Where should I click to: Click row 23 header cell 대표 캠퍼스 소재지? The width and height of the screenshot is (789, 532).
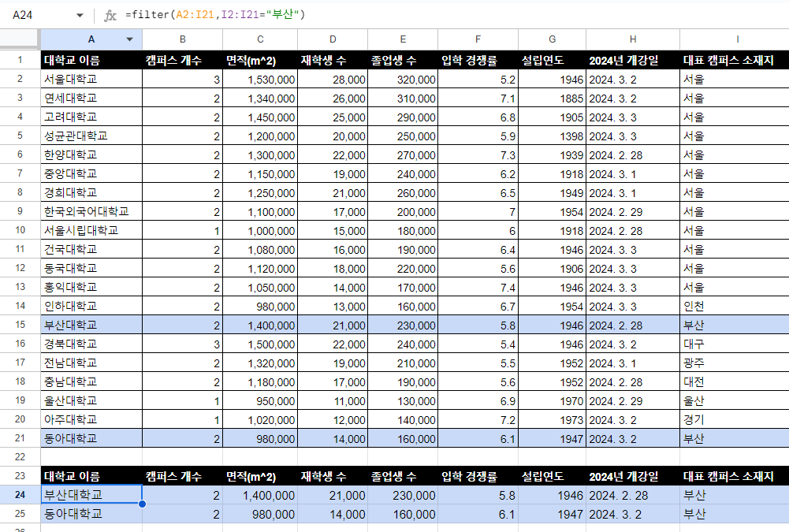click(x=735, y=476)
